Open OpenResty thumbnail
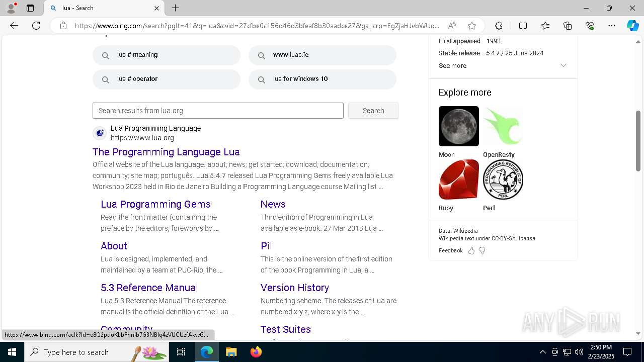 503,126
